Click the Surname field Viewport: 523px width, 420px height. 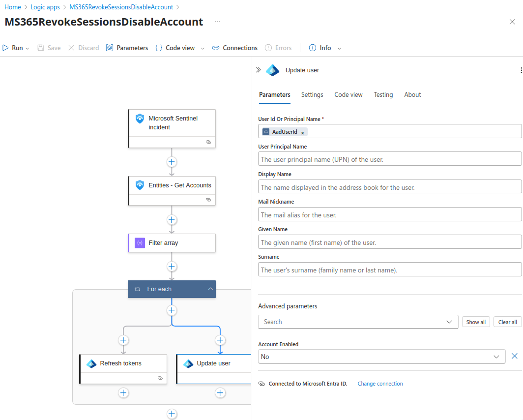point(390,270)
